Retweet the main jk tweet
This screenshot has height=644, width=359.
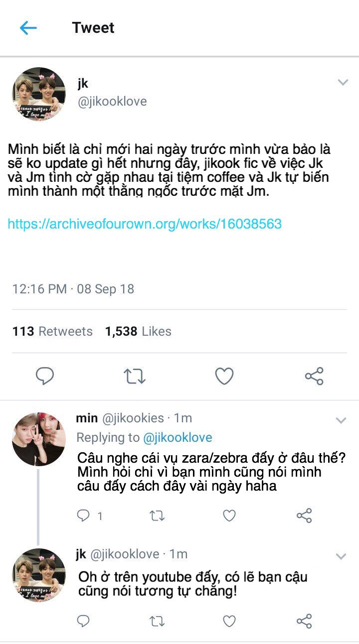click(x=134, y=376)
